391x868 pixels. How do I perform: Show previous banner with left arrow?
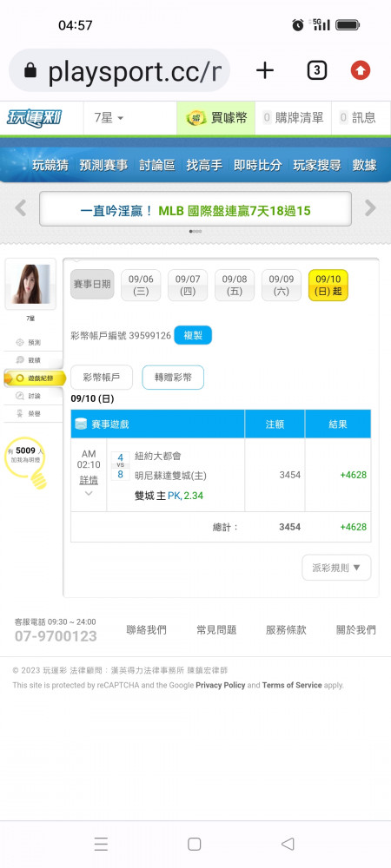coord(21,208)
